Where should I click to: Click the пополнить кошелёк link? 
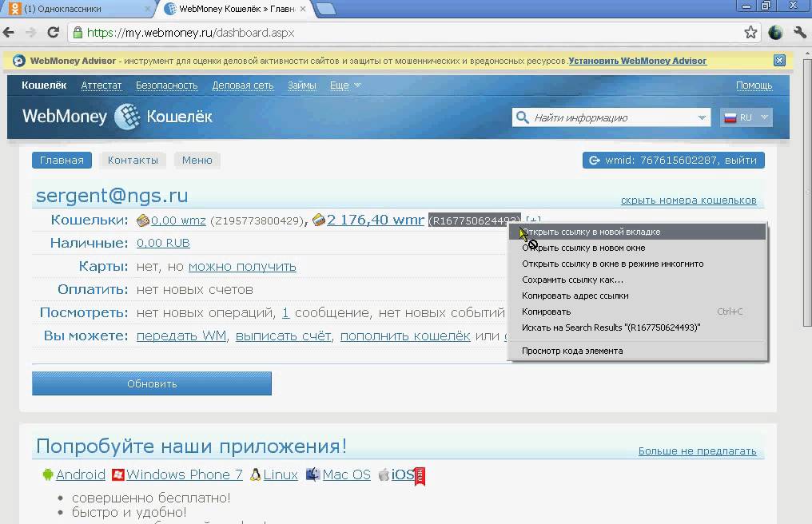coord(405,335)
